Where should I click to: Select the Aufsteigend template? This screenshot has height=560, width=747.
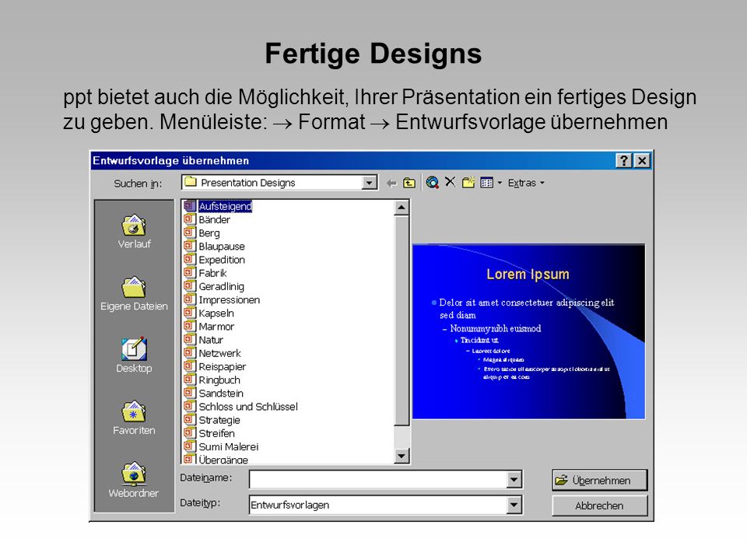click(x=225, y=206)
